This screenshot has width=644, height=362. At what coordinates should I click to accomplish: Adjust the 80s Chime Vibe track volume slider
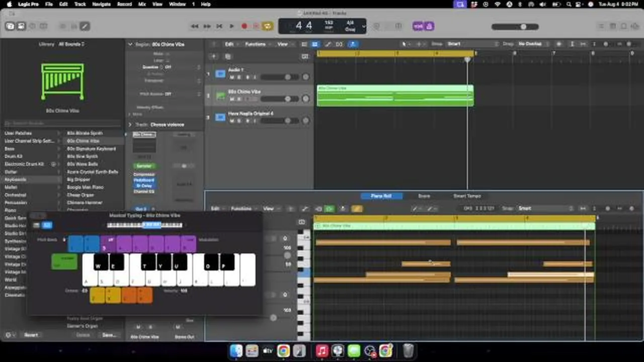(279, 99)
